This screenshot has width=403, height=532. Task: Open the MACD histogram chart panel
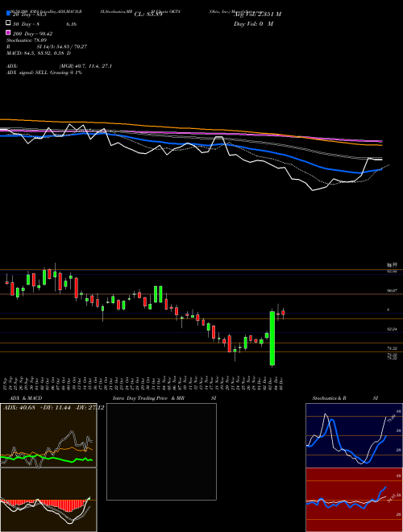tap(48, 500)
